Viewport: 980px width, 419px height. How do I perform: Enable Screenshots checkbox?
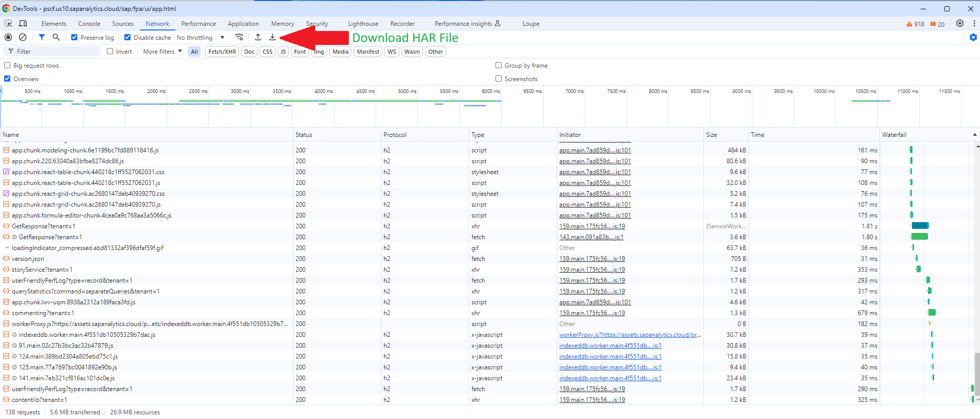point(499,79)
